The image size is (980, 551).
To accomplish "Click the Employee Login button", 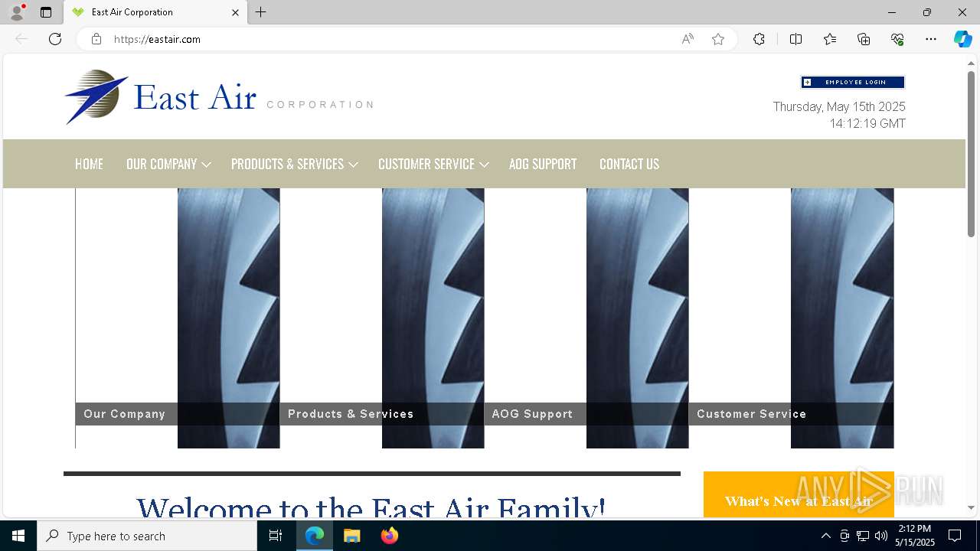I will (853, 82).
